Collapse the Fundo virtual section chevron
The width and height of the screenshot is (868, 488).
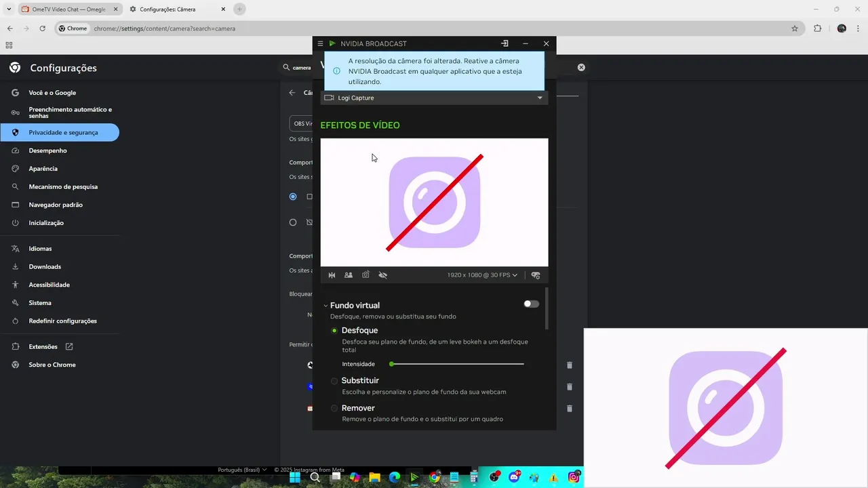(x=325, y=306)
